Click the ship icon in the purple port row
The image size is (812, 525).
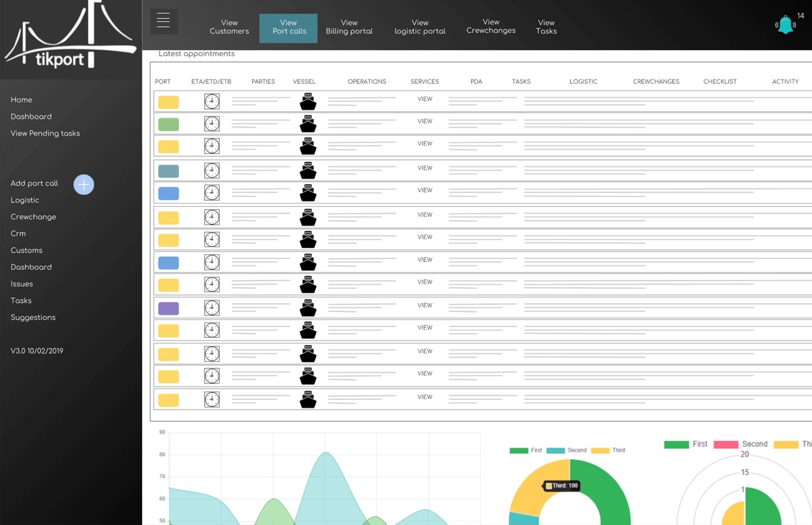pyautogui.click(x=308, y=307)
